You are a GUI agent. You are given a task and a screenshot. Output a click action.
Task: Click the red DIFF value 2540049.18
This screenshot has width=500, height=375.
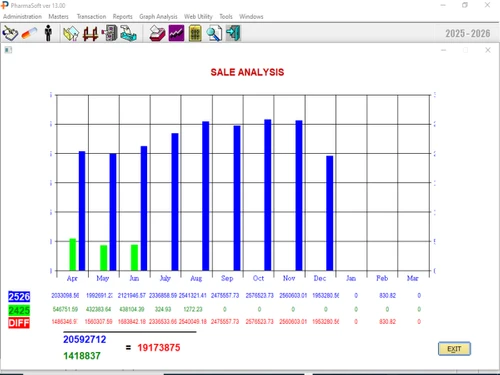(193, 322)
